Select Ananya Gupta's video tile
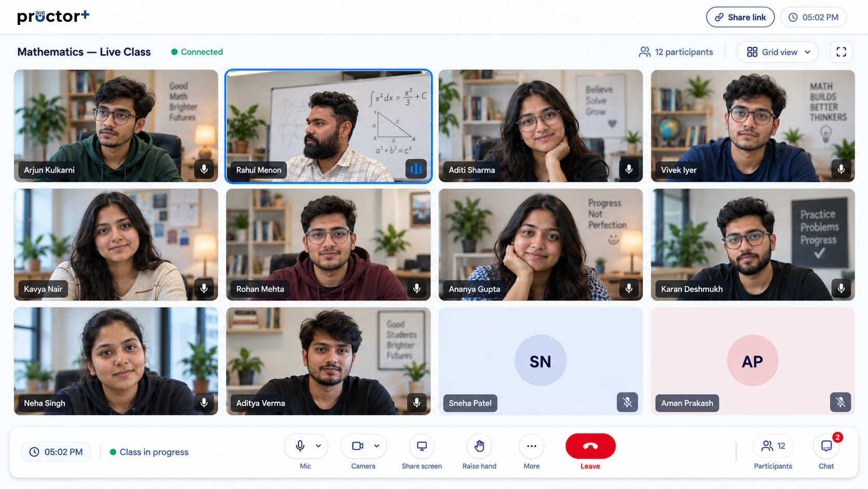Screen dimensions: 868x489 coord(540,245)
